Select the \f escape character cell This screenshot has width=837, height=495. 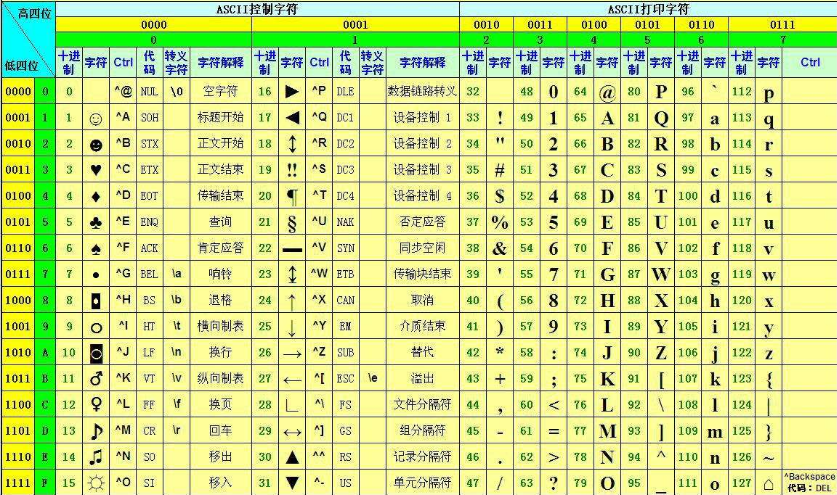click(177, 404)
